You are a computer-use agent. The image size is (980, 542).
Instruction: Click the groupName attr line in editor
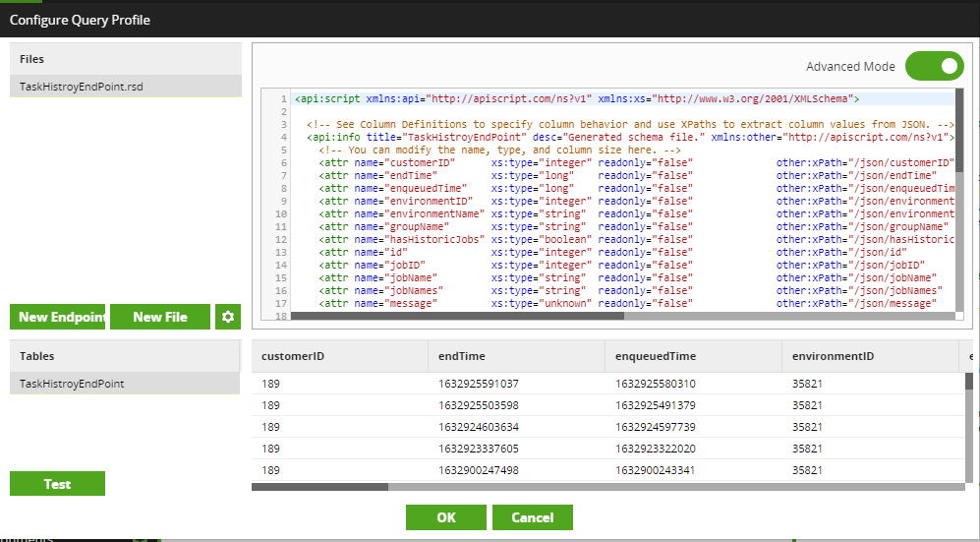[634, 226]
